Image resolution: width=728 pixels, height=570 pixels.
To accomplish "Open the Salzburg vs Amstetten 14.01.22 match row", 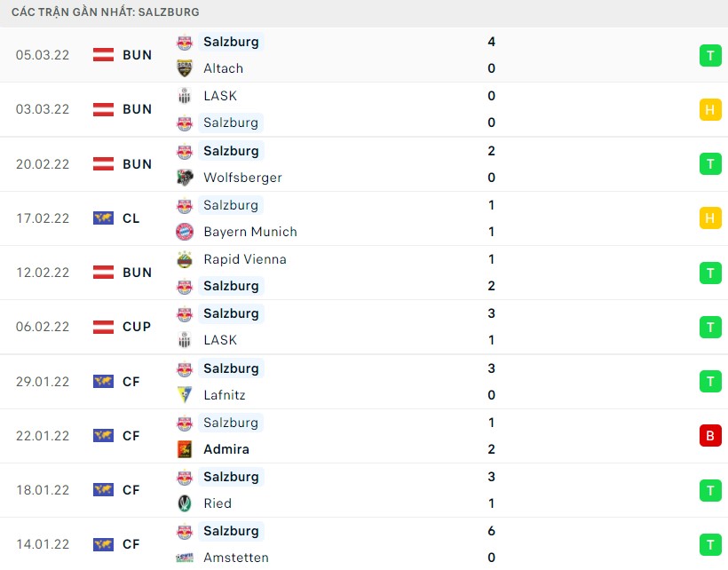I will click(x=364, y=544).
